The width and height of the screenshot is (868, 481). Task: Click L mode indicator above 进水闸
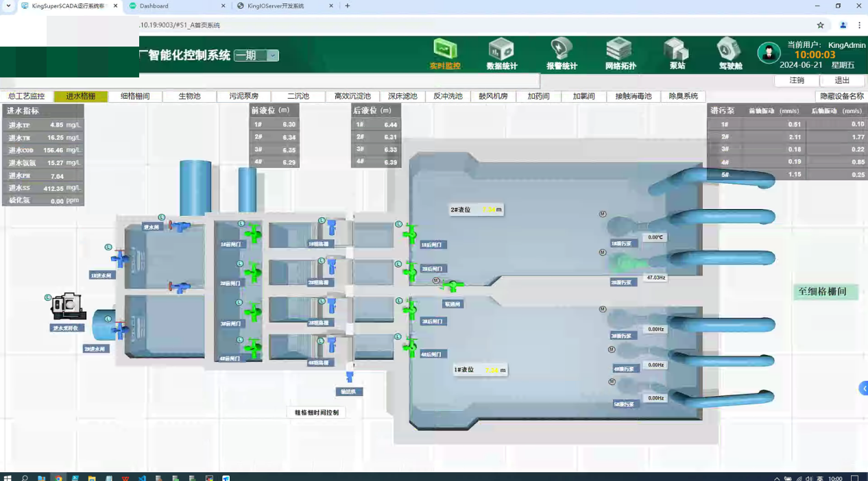tap(162, 217)
